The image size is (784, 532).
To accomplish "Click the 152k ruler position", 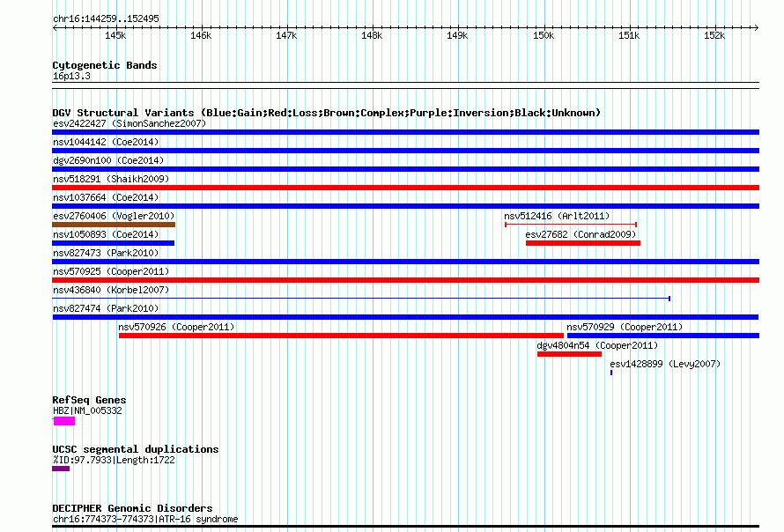I will click(714, 36).
